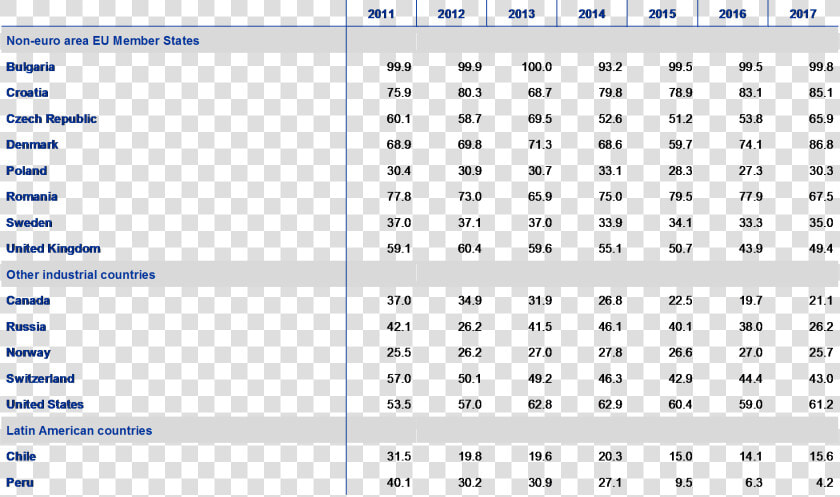The image size is (840, 497).
Task: Select the 2011 column header
Action: pos(381,14)
